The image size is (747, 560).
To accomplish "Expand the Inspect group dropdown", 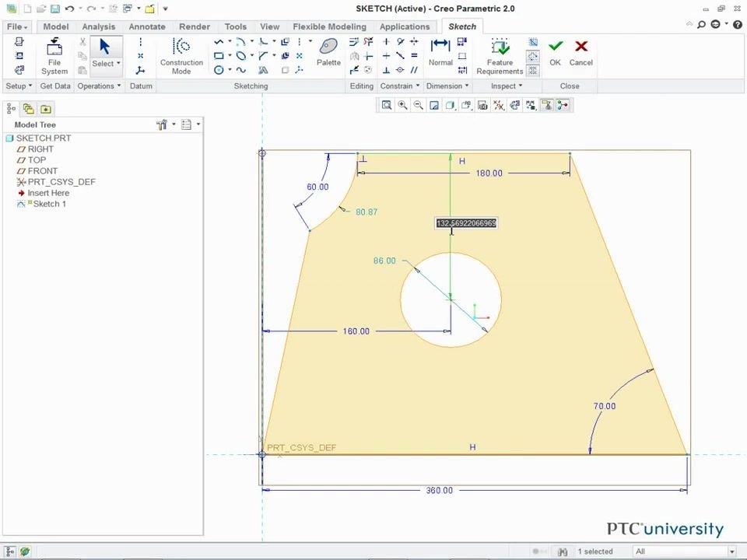I will pyautogui.click(x=507, y=86).
